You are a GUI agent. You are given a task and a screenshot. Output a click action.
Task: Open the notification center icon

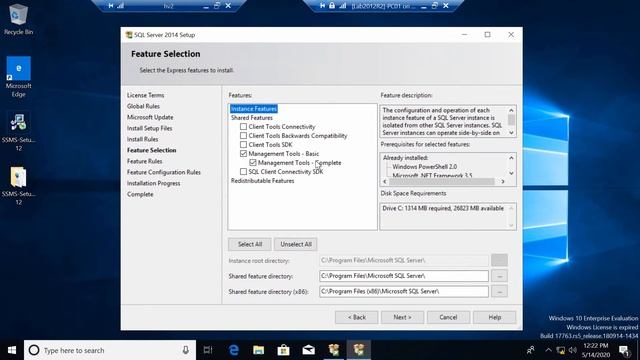point(624,350)
